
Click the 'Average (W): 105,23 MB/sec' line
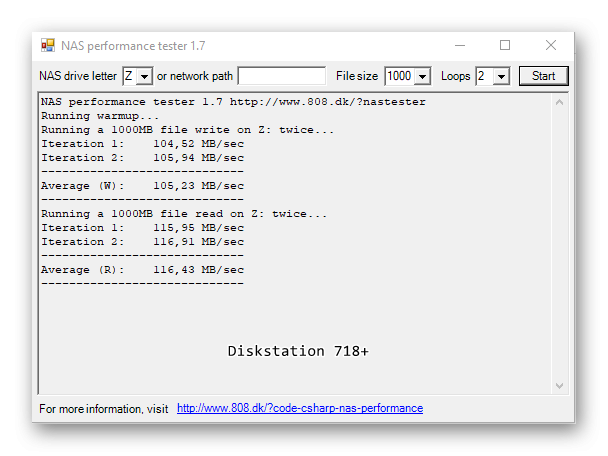point(142,186)
